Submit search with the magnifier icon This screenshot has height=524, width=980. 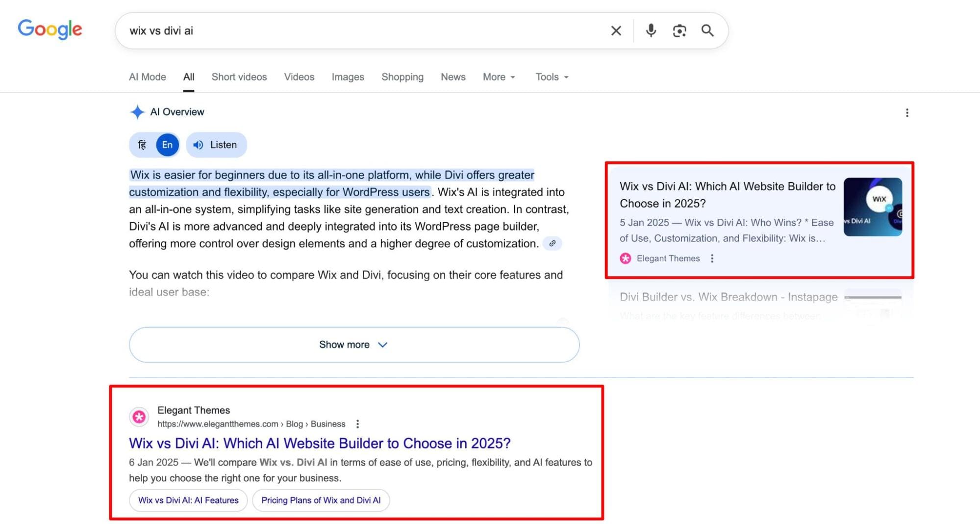[x=707, y=30]
